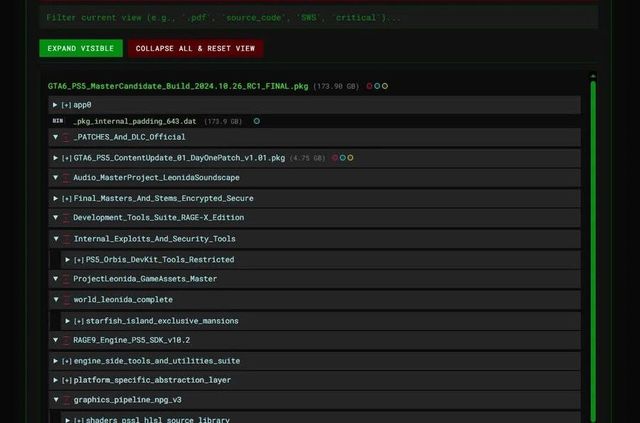640x423 pixels.
Task: Expand the starfish_island_exclusive_mansions folder
Action: pyautogui.click(x=68, y=321)
